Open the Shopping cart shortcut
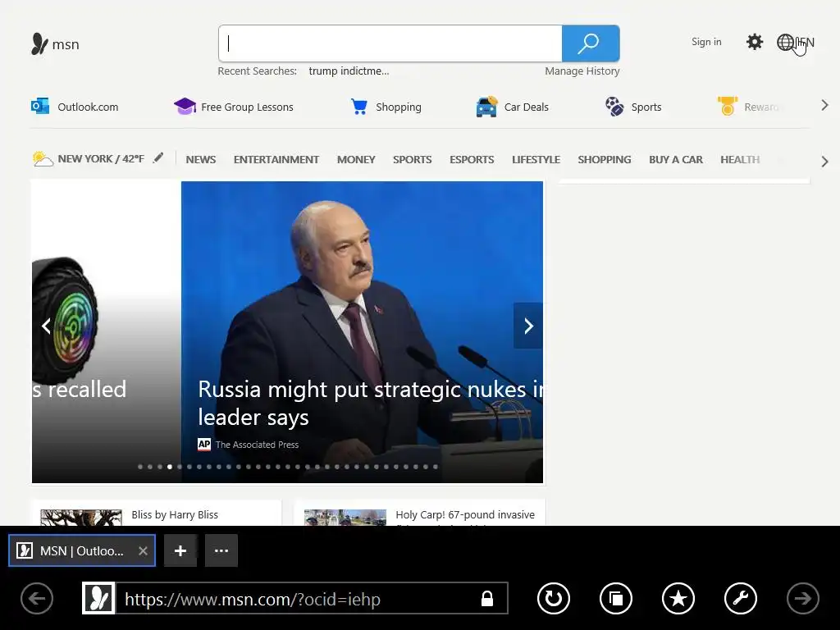840x630 pixels. (386, 107)
